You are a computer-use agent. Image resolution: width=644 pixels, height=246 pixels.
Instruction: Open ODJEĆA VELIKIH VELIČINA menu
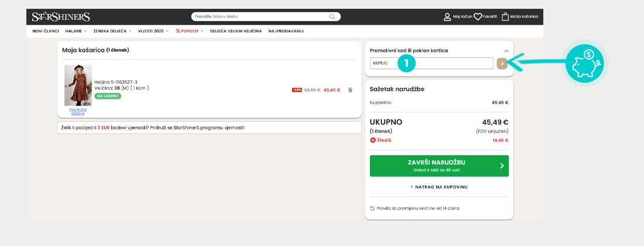(x=236, y=31)
